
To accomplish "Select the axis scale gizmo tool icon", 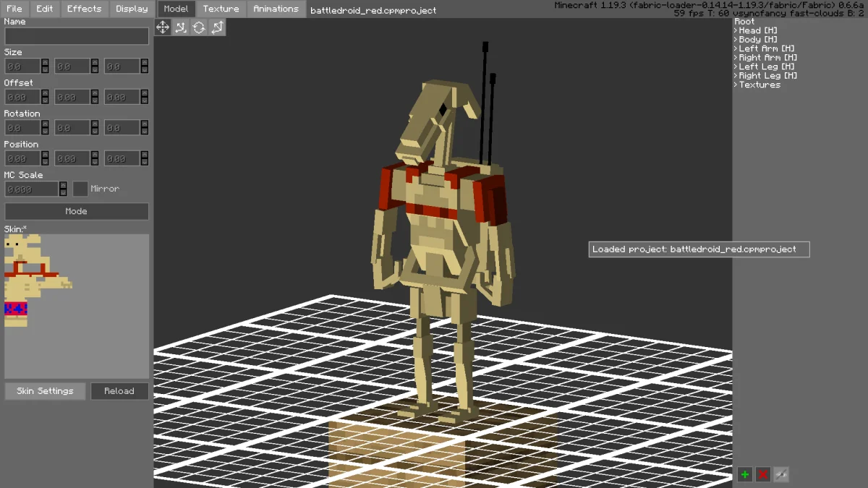I will 181,27.
